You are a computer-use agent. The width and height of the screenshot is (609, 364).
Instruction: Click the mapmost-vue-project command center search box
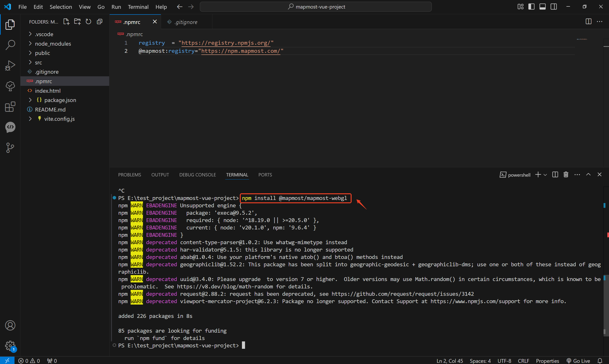pyautogui.click(x=315, y=7)
